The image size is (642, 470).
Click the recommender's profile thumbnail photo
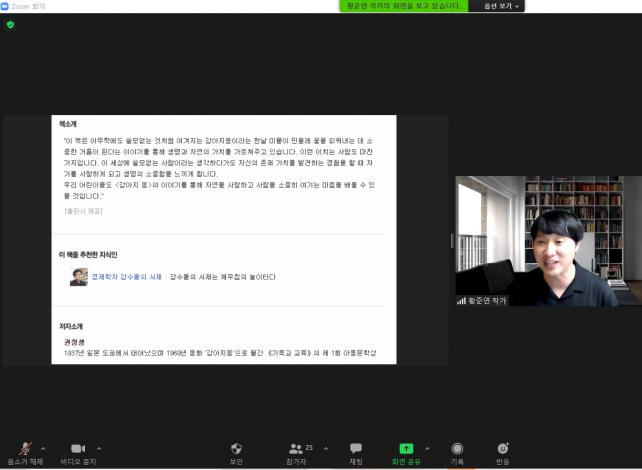(78, 277)
